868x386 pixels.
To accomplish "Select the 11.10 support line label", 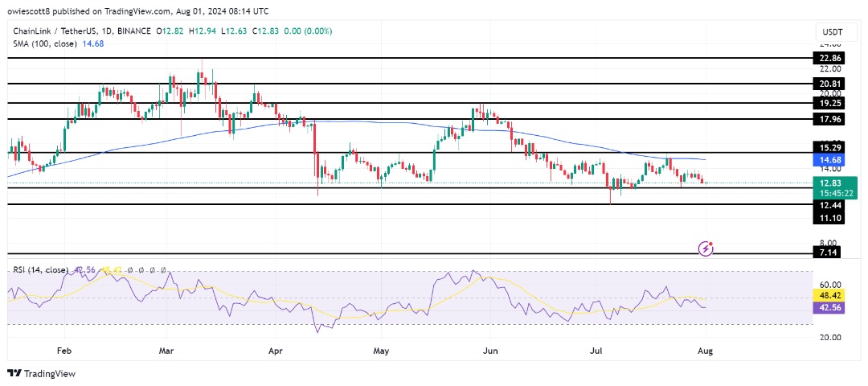I will 828,219.
